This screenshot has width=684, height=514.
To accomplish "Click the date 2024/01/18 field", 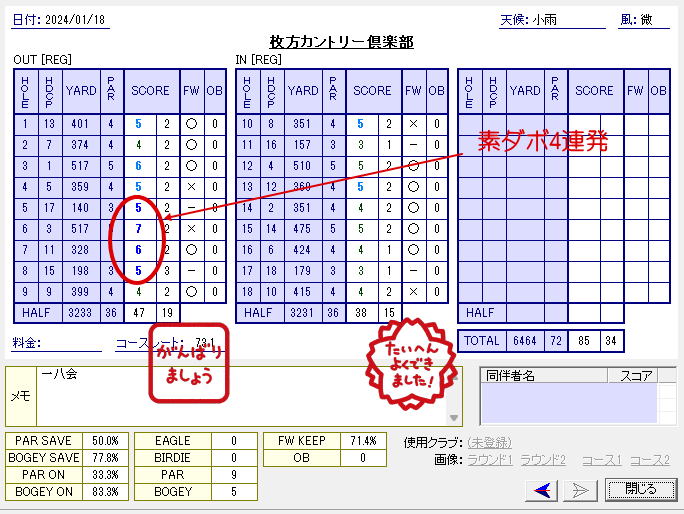I will tap(75, 20).
